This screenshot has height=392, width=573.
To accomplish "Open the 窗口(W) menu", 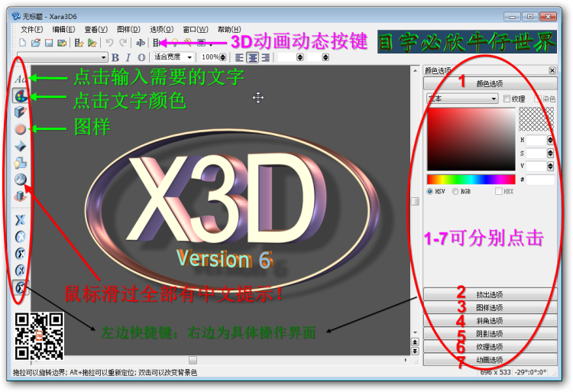I will tap(196, 29).
